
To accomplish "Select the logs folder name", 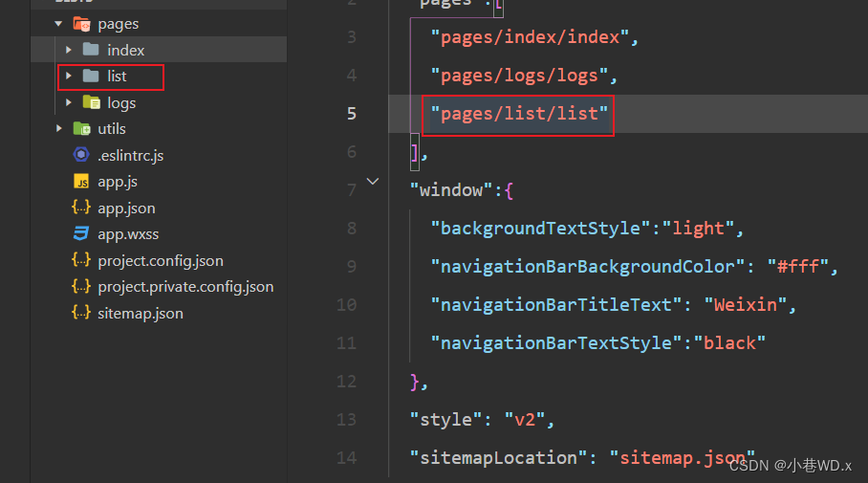I will pos(121,103).
